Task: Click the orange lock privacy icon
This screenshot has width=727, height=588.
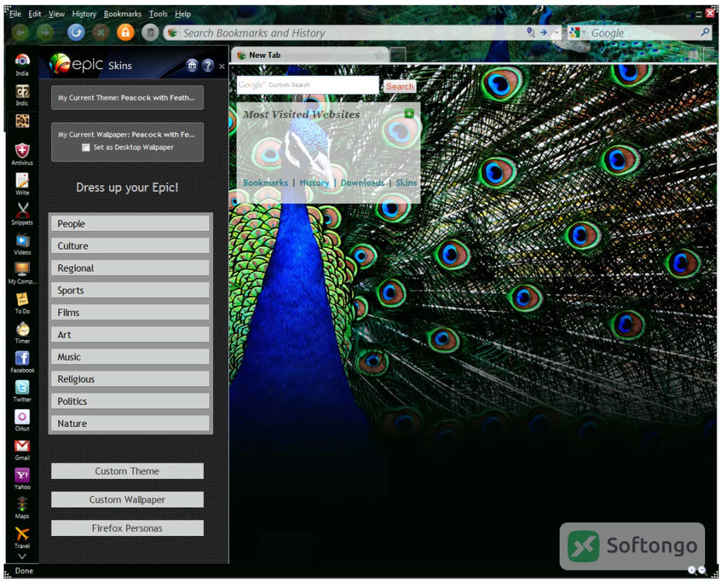Action: click(x=125, y=33)
